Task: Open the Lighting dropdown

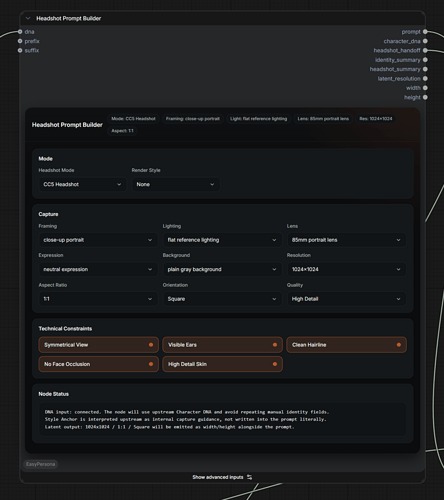Action: (x=222, y=240)
